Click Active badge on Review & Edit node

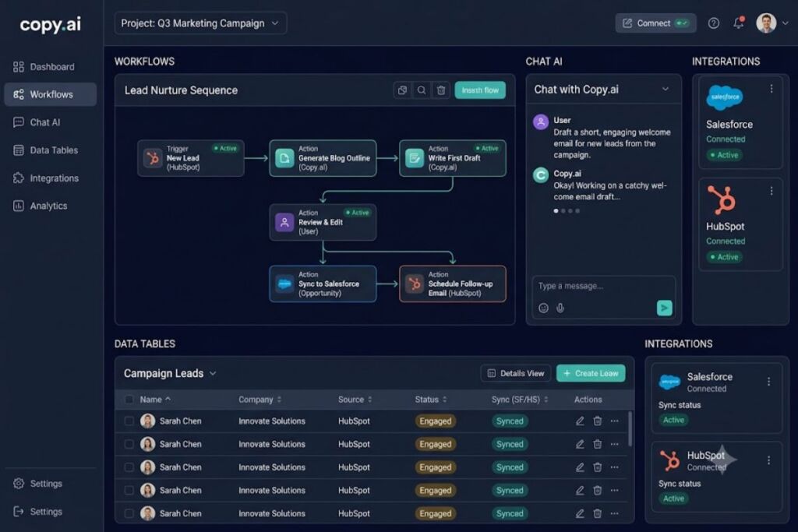[x=357, y=213]
